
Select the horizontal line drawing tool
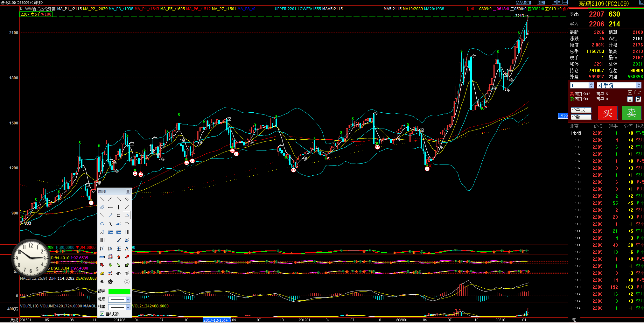(110, 207)
